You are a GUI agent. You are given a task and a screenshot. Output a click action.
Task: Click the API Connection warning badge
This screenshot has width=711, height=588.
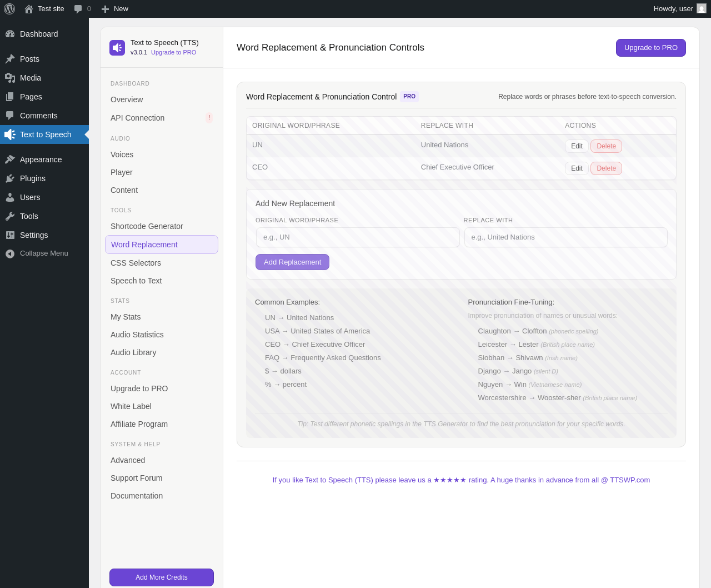(209, 118)
